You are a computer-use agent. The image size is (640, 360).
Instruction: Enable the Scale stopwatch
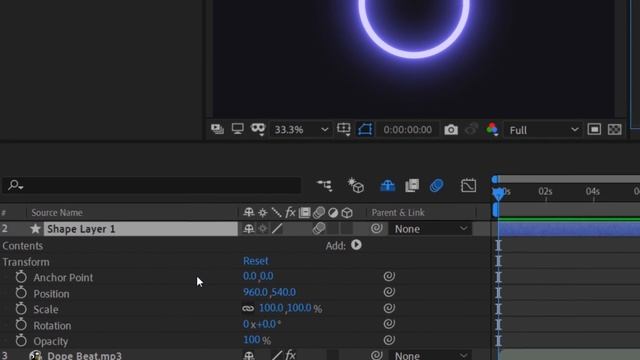pyautogui.click(x=21, y=309)
